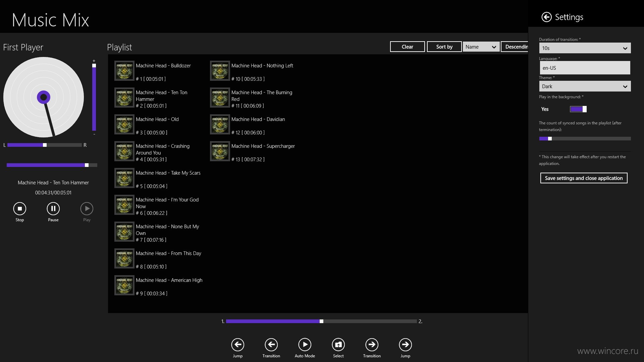
Task: Select From This Day thumbnail
Action: 124,258
